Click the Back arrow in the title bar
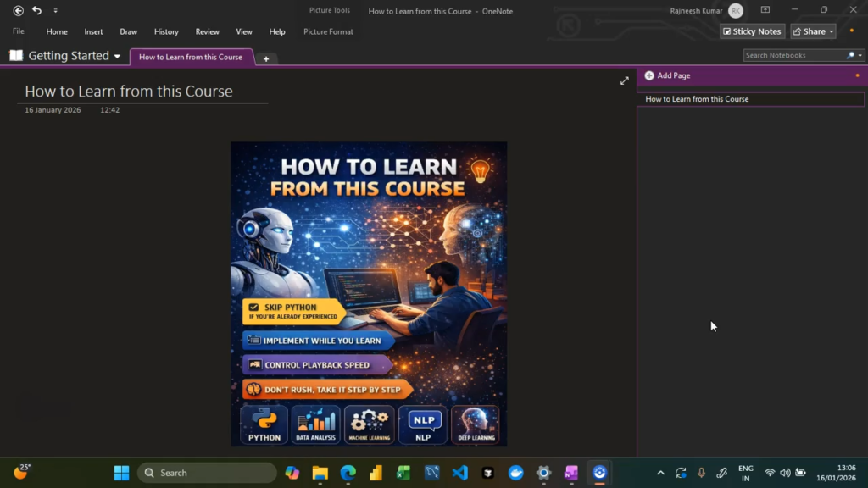This screenshot has height=488, width=868. pyautogui.click(x=19, y=10)
